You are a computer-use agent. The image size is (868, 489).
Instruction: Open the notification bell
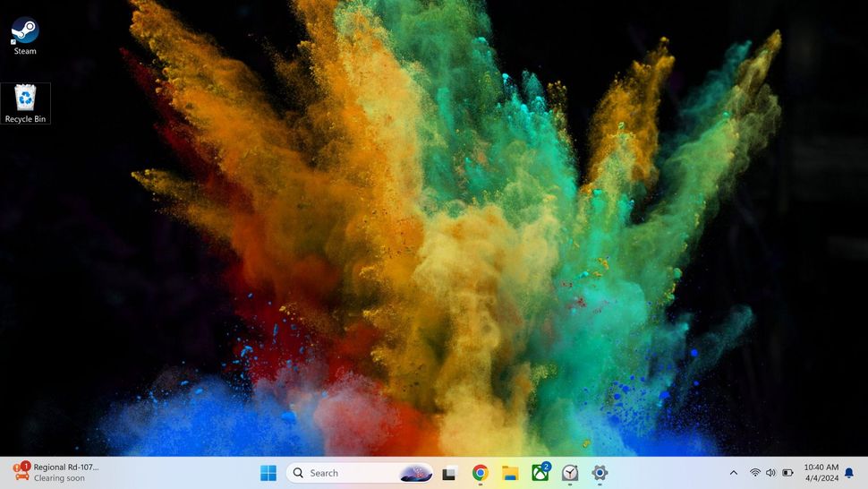pos(849,473)
